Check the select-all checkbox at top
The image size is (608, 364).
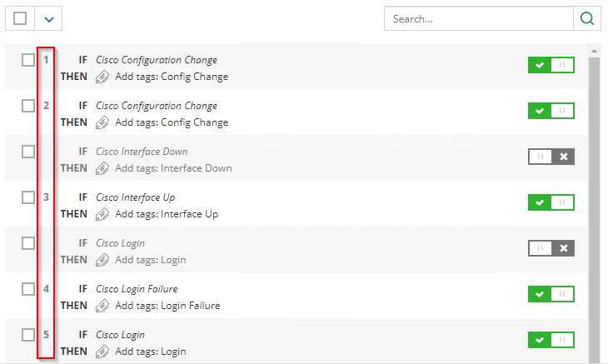coord(21,18)
